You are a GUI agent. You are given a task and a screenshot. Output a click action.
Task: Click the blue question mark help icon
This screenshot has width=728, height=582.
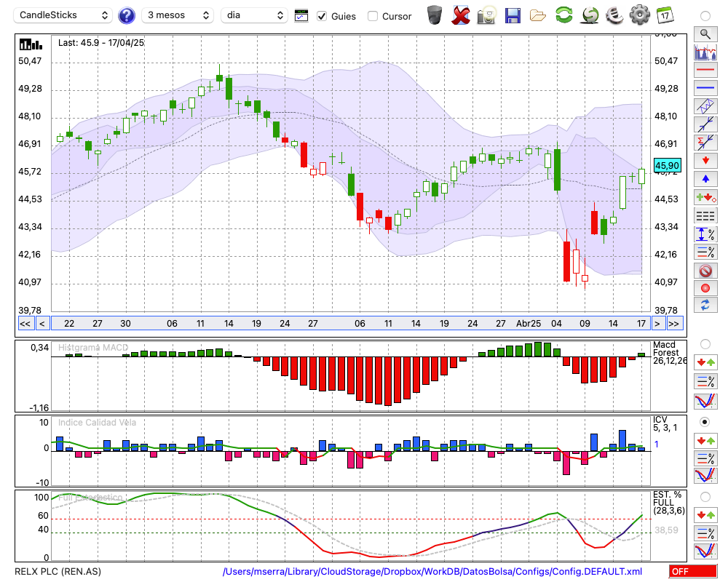[x=126, y=16]
